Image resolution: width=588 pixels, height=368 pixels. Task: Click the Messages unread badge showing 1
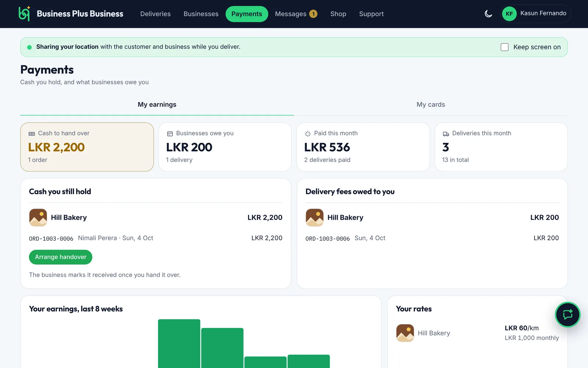point(313,14)
